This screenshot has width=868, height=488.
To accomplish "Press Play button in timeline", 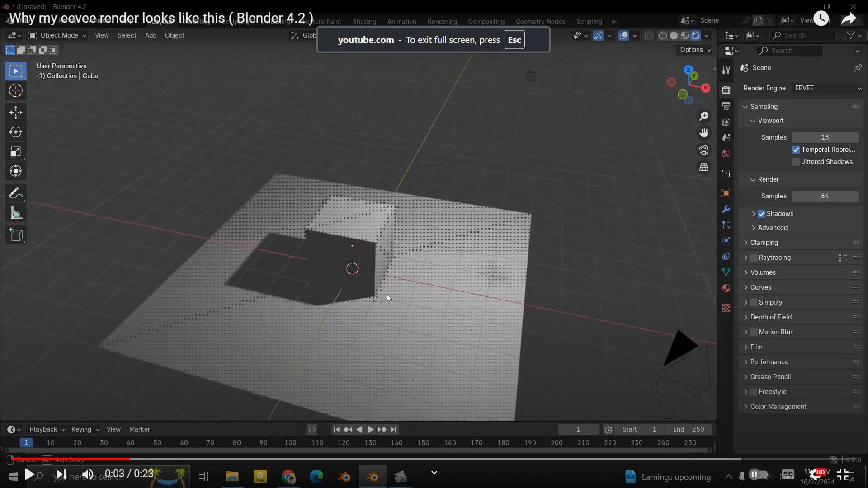I will pyautogui.click(x=370, y=429).
